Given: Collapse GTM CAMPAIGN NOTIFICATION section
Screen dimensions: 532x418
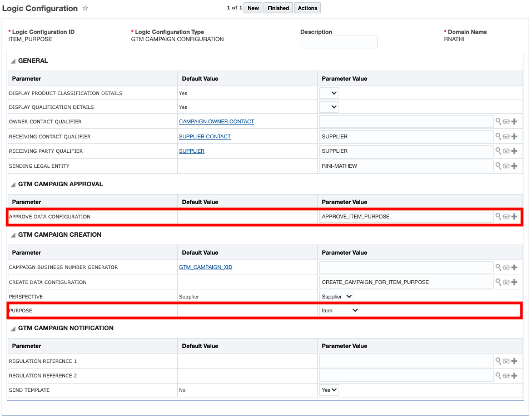Looking at the screenshot, I should [x=13, y=329].
